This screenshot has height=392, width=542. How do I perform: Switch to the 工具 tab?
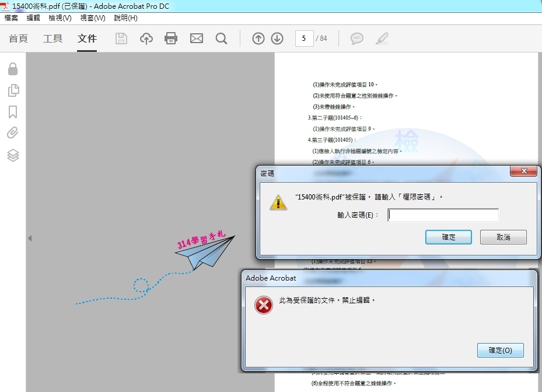coord(53,38)
